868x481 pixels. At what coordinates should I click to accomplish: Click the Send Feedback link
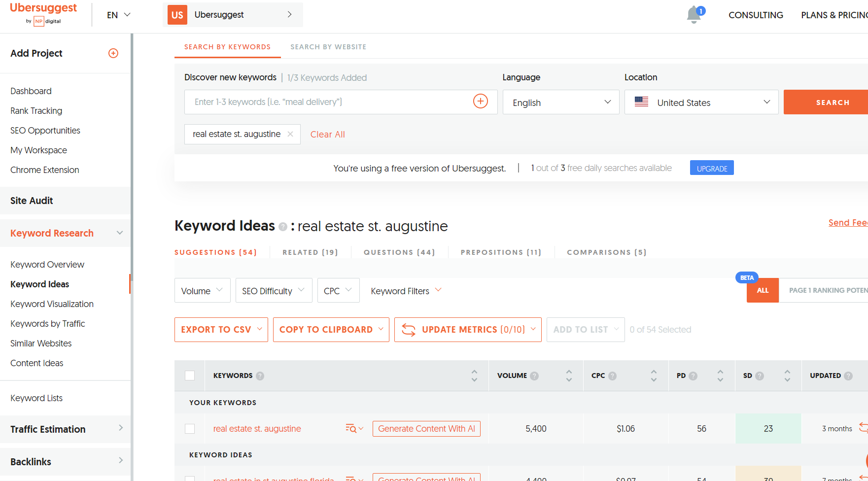click(848, 223)
